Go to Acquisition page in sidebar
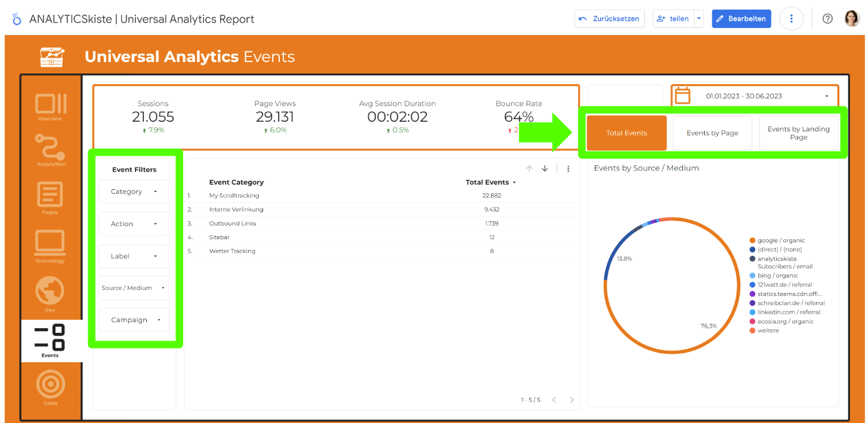The width and height of the screenshot is (868, 423). pos(51,149)
